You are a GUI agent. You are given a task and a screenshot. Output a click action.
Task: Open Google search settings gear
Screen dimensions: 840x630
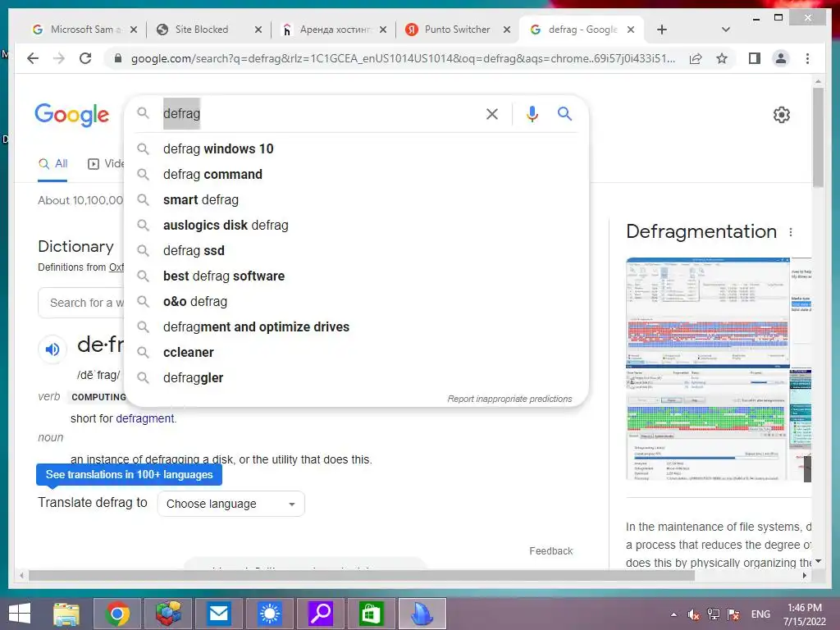point(782,115)
